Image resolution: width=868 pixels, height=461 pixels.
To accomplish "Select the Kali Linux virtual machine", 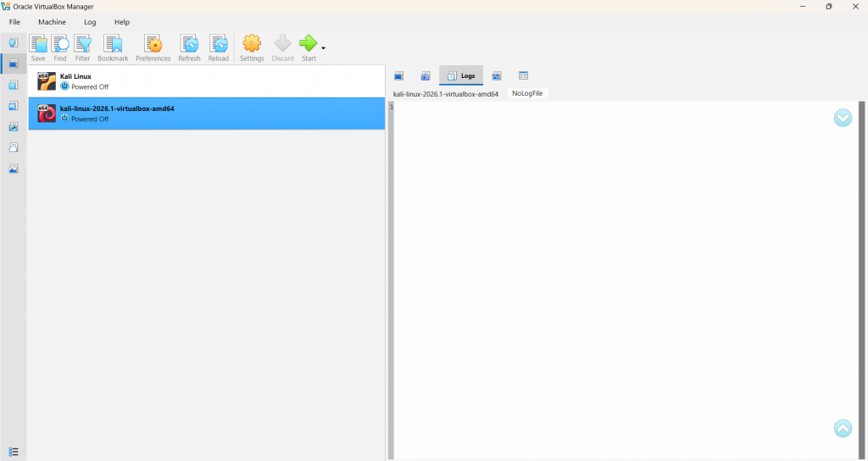I will click(x=207, y=81).
